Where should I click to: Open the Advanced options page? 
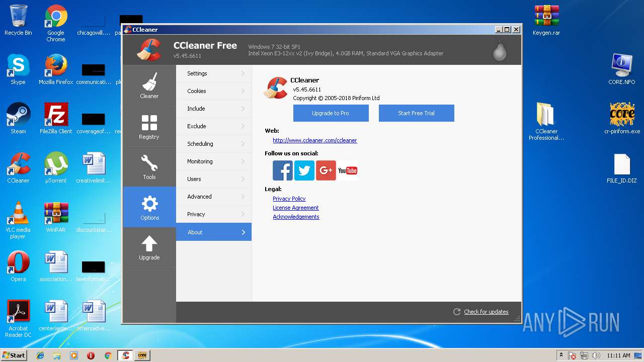point(214,197)
